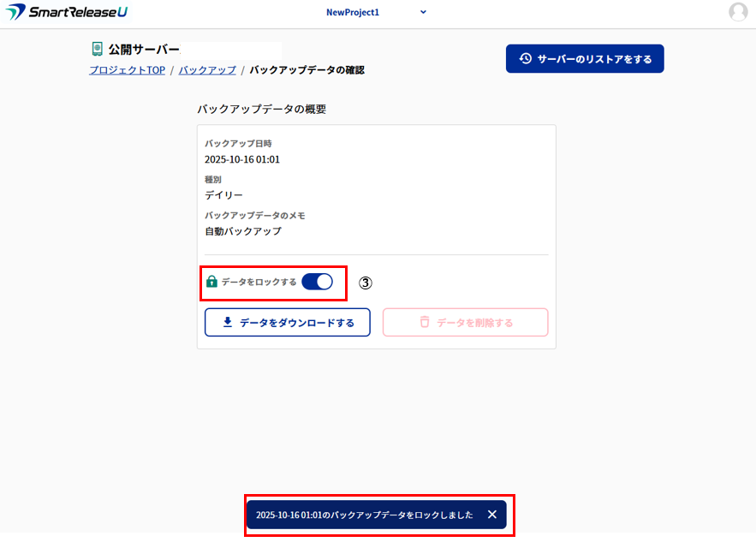
Task: Go to プロジェクトTOP breadcrumb
Action: click(127, 70)
